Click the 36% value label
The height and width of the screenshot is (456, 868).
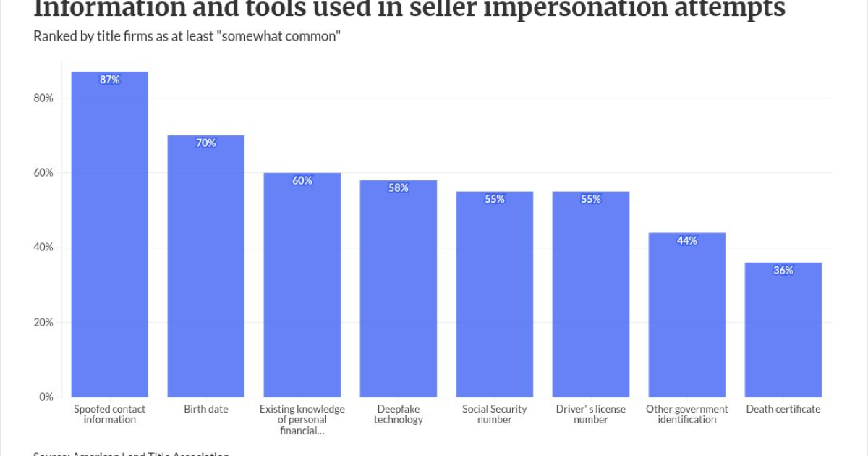coord(783,270)
